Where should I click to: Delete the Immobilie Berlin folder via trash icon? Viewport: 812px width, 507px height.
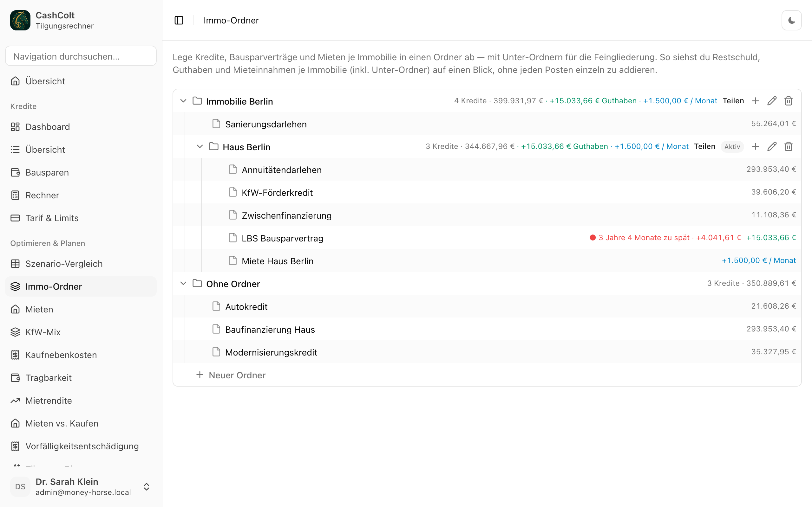click(x=788, y=101)
